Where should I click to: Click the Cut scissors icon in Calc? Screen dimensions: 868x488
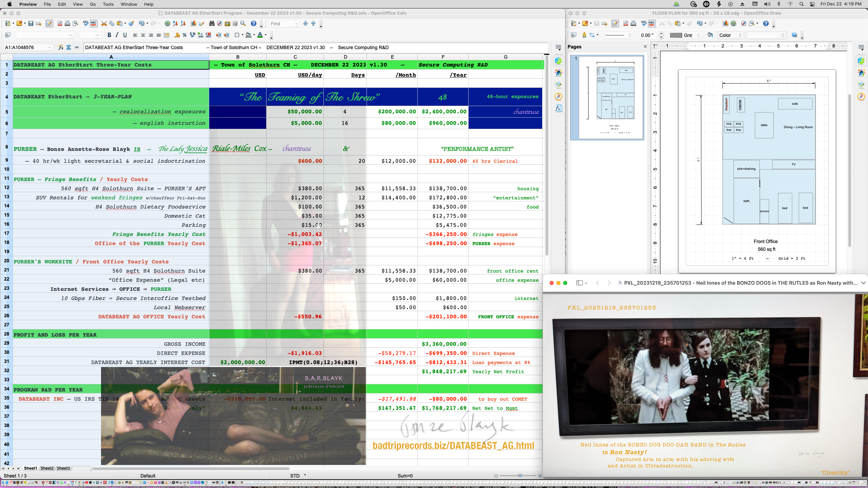pos(104,23)
